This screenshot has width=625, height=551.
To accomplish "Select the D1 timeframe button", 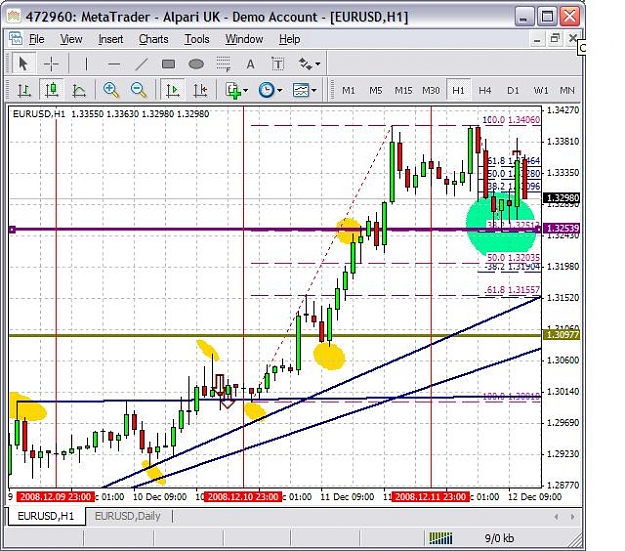I will point(513,91).
